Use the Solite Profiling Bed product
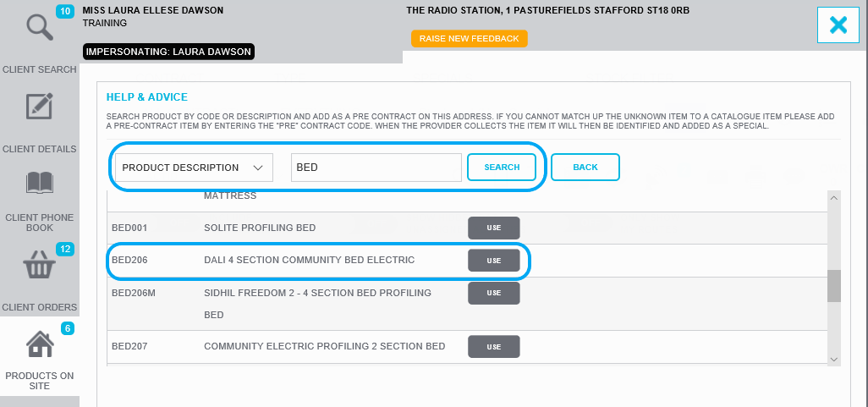Viewport: 868px width, 407px height. point(493,228)
